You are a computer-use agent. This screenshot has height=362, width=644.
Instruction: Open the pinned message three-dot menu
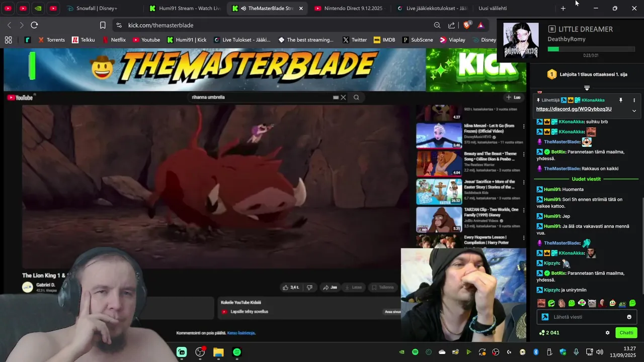point(634,100)
